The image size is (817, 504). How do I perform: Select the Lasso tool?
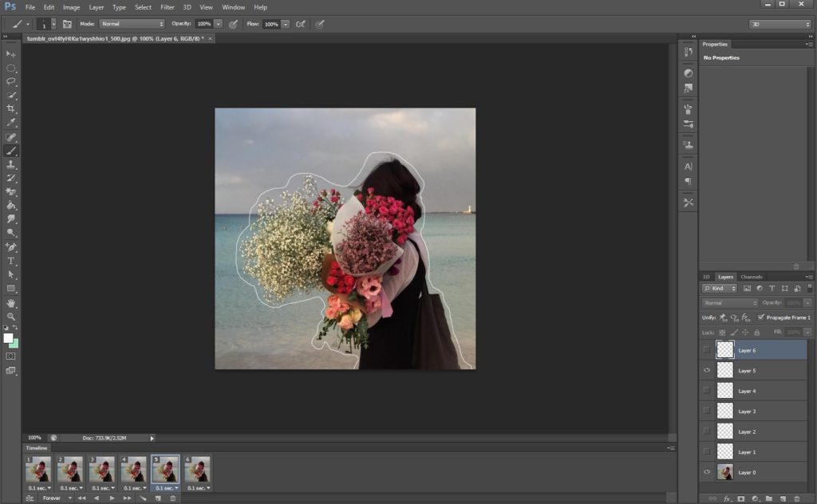11,81
